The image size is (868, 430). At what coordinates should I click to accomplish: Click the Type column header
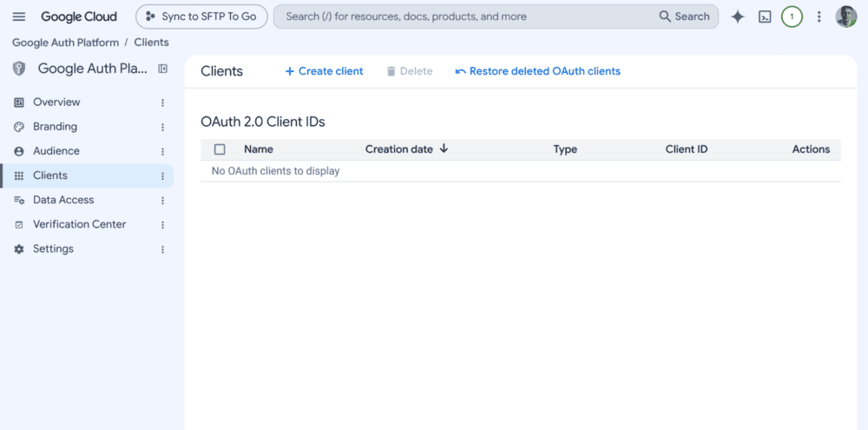[x=565, y=149]
